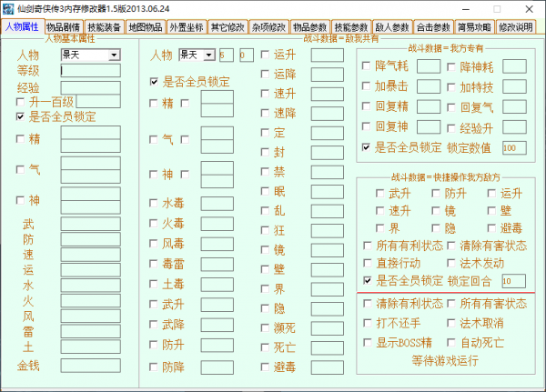The image size is (546, 392).
Task: Click the 武 attribute input field
Action: (90, 224)
